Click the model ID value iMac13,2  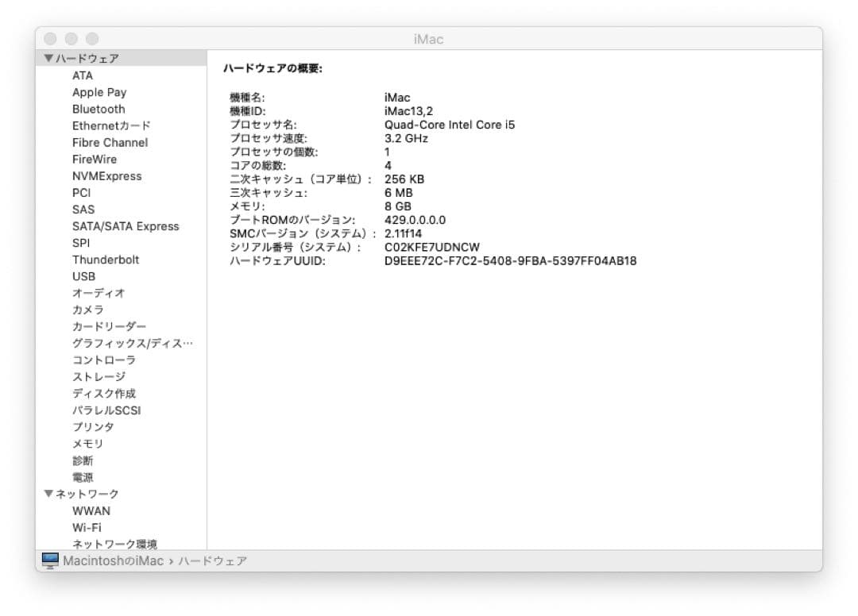click(x=408, y=111)
